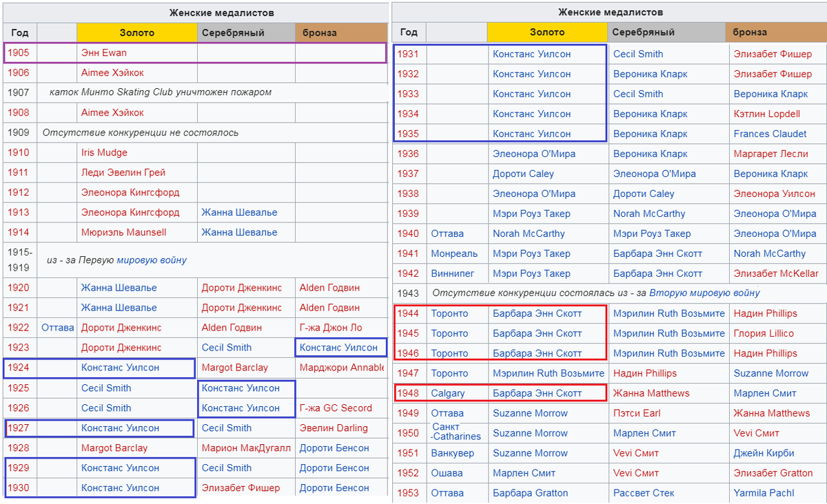
Task: Click the Марджори Annable link
Action: (341, 367)
